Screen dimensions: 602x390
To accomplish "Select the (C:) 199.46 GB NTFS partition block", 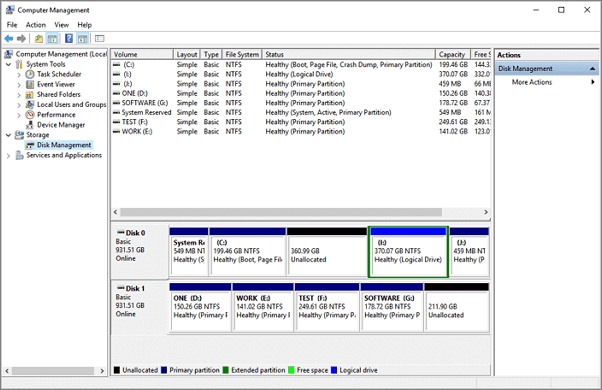I will pyautogui.click(x=248, y=252).
